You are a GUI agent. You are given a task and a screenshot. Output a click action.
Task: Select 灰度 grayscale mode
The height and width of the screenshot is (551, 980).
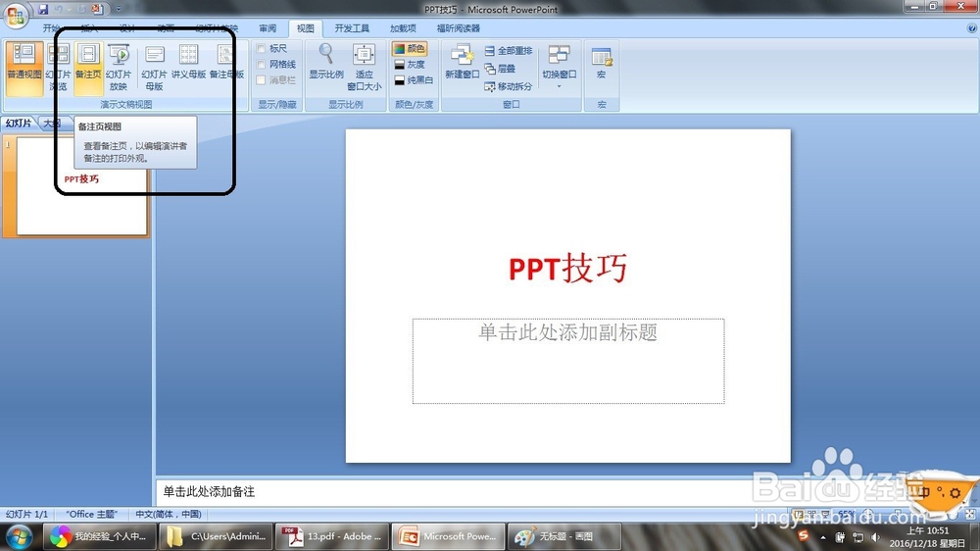410,65
